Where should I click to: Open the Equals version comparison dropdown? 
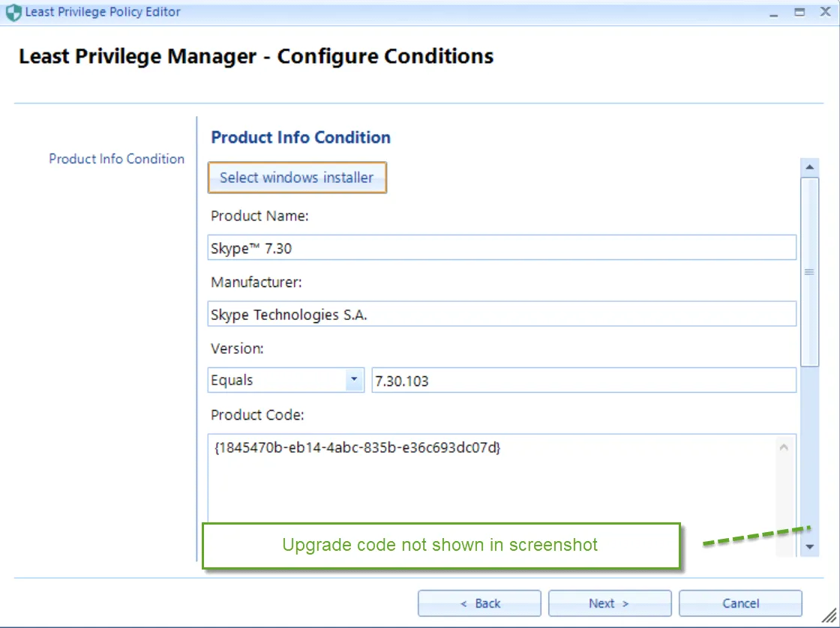[353, 380]
